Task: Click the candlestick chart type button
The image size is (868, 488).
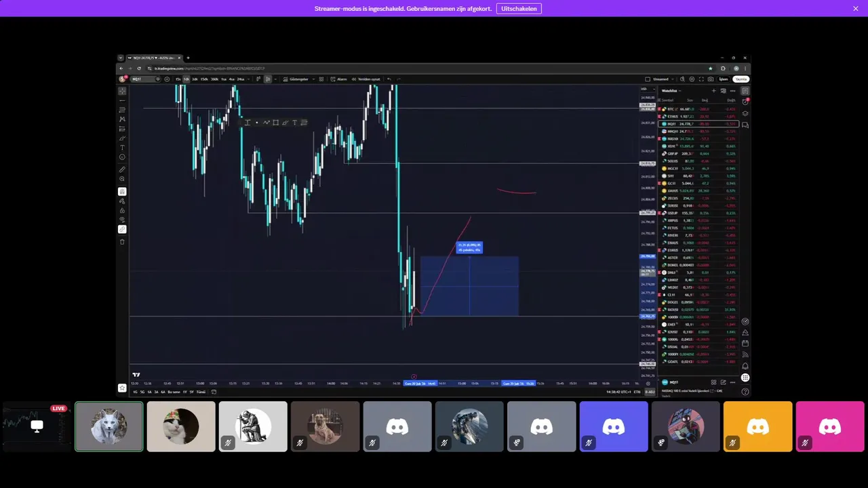Action: click(268, 79)
